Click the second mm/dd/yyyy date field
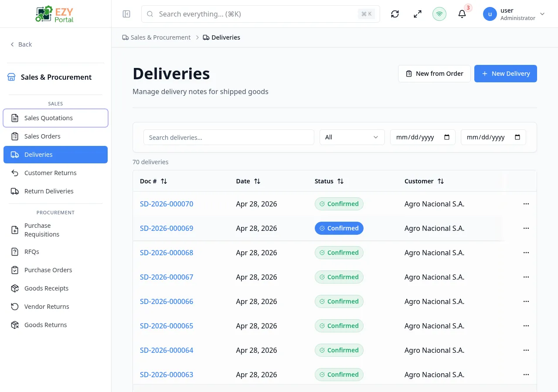558x392 pixels. [x=493, y=137]
